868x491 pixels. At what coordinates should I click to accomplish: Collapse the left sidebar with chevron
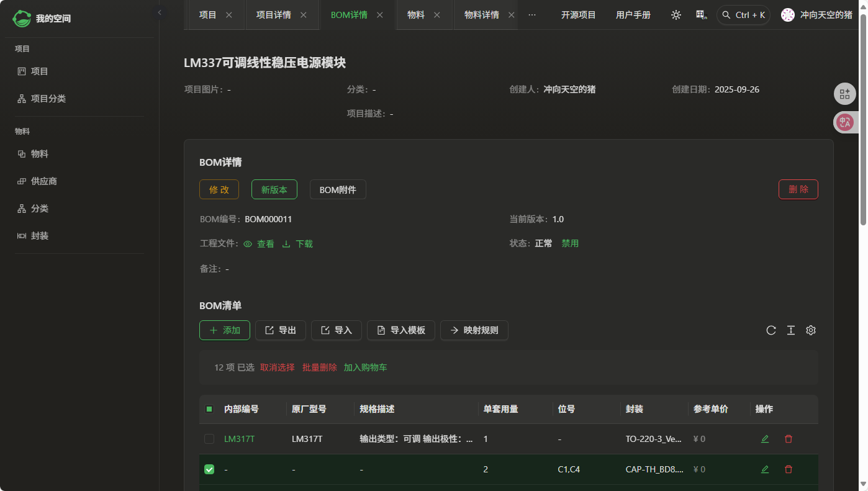click(x=160, y=12)
